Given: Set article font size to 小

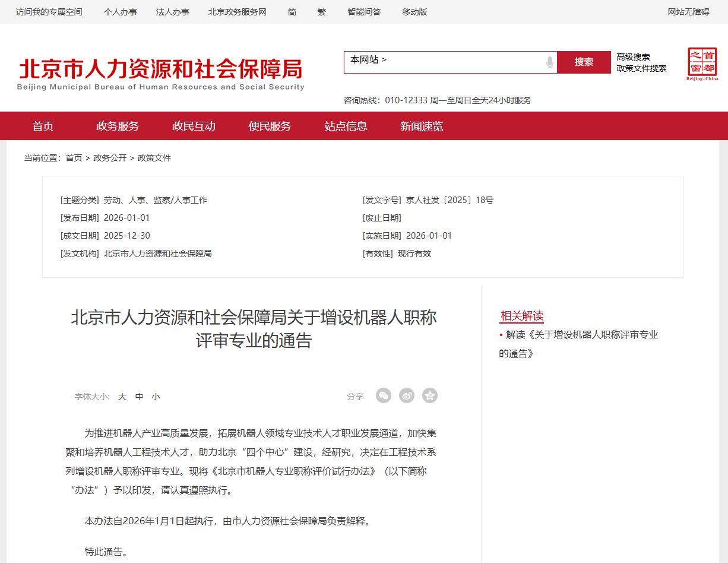Looking at the screenshot, I should click(x=156, y=396).
